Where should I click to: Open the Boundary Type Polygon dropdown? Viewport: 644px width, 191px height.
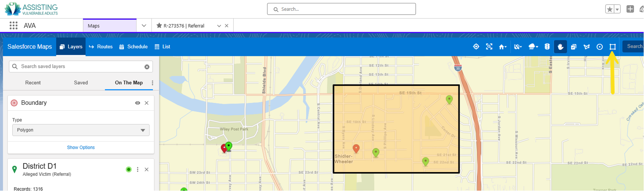pyautogui.click(x=81, y=130)
